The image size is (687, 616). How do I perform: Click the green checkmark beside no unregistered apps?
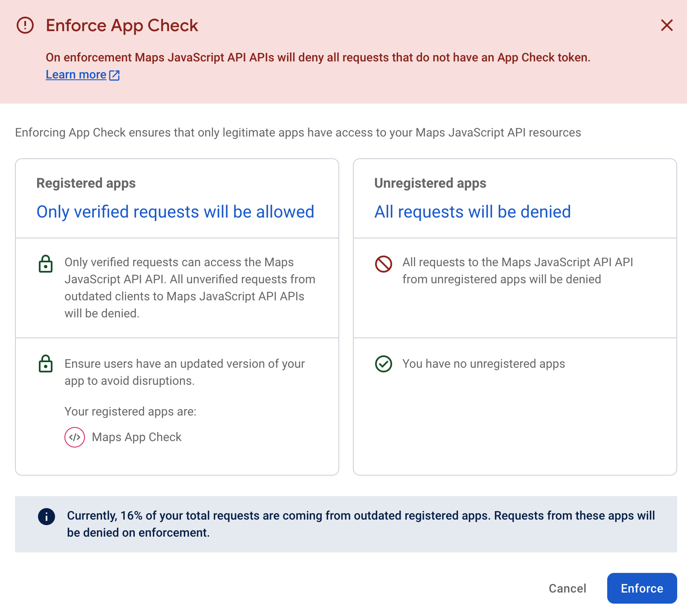click(x=383, y=365)
